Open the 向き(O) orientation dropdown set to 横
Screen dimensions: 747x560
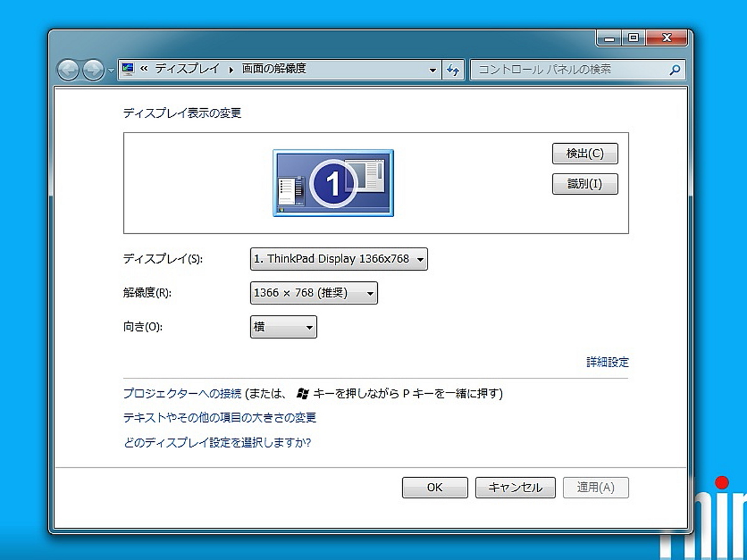tap(283, 327)
